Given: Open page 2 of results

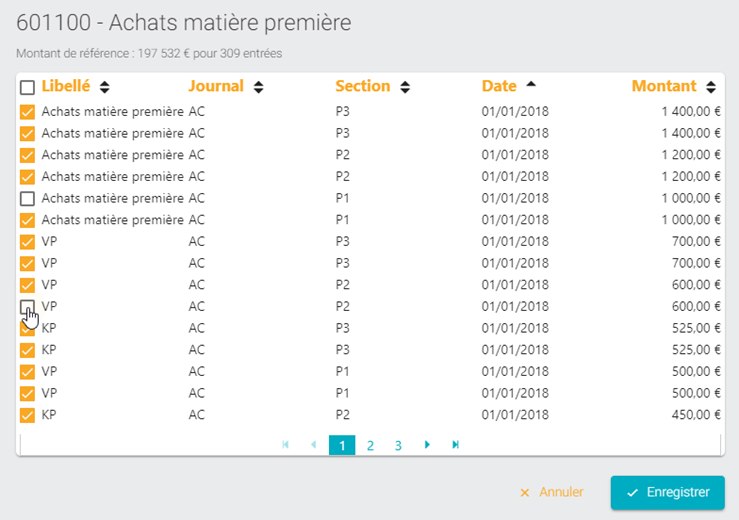Looking at the screenshot, I should pos(370,445).
